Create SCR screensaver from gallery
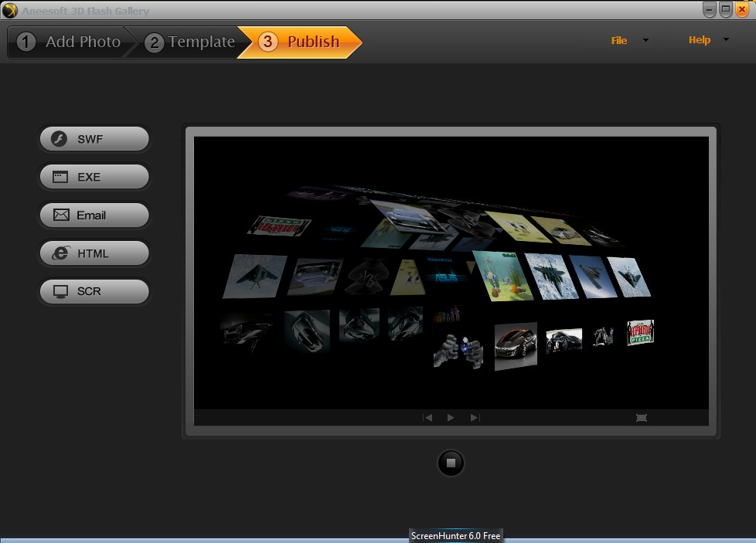The image size is (756, 543). pyautogui.click(x=94, y=291)
